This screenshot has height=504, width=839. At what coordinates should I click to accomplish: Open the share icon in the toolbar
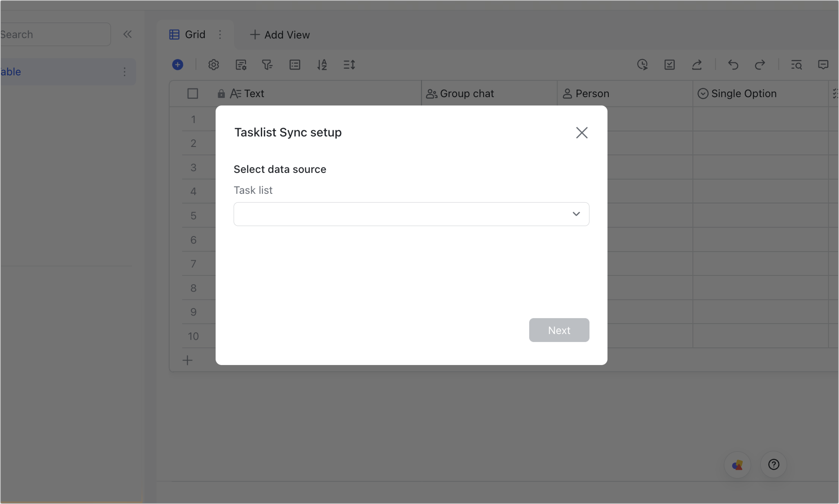point(697,64)
